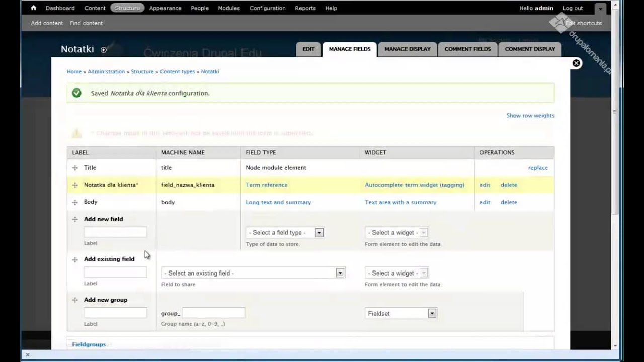Expand the Fieldgroups section
This screenshot has width=644, height=362.
(89, 344)
